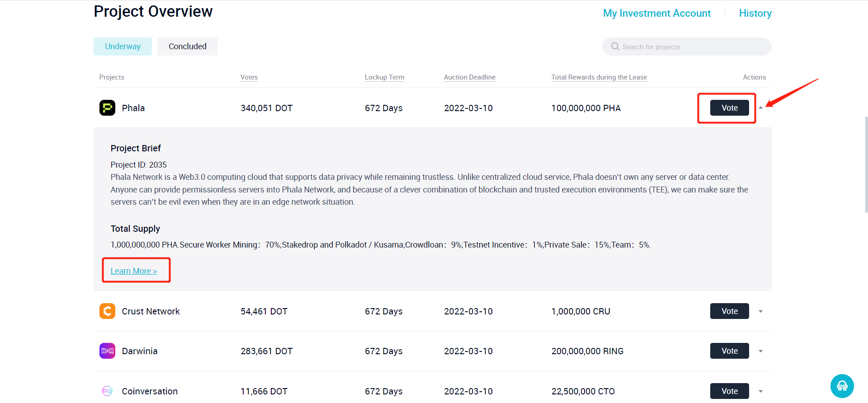Image resolution: width=868 pixels, height=403 pixels.
Task: Collapse the Phala project details arrow
Action: tap(760, 108)
